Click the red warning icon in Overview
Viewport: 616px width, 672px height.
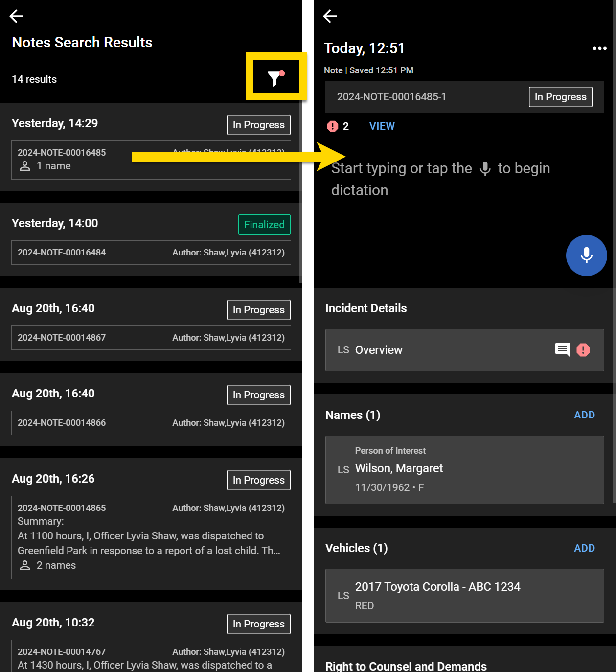coord(583,349)
